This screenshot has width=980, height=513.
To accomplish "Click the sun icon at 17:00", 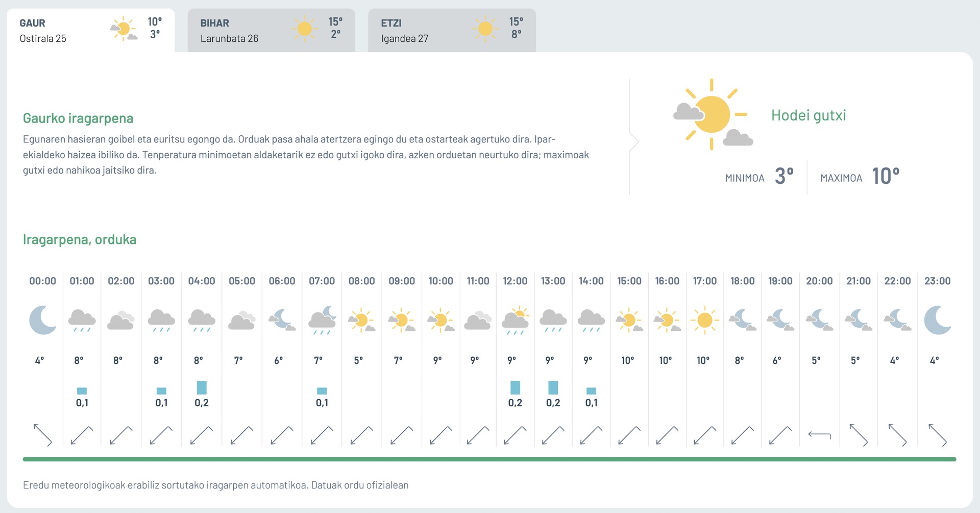I will point(705,320).
